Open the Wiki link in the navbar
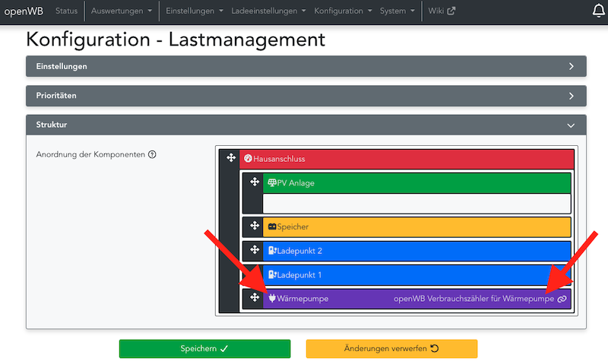 point(442,11)
